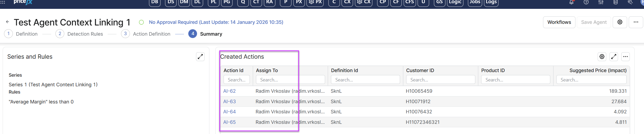The image size is (644, 134).
Task: Open Created Actions table settings gear
Action: coord(602,57)
